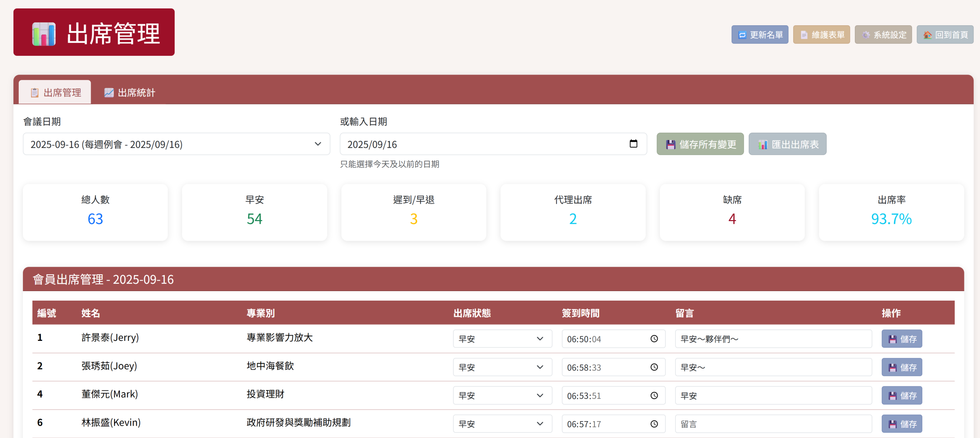
Task: Go back via 回到首頁 home button
Action: [x=945, y=35]
